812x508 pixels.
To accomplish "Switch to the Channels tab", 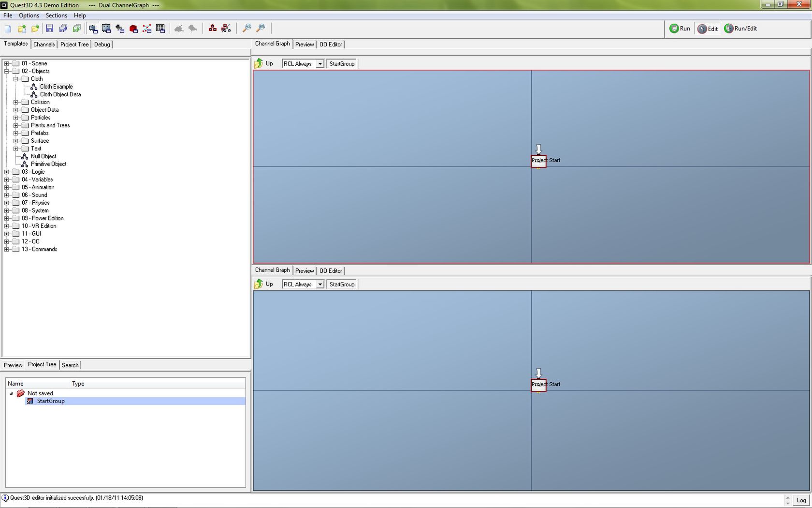I will point(43,44).
